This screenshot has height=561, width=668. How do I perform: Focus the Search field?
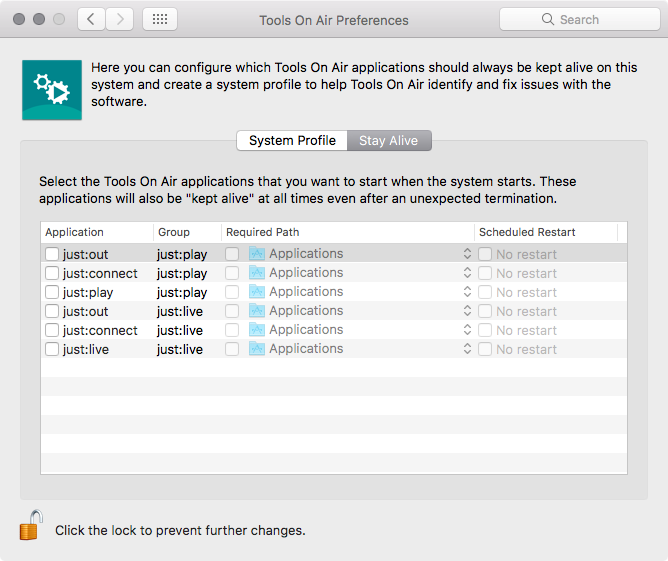(x=580, y=19)
